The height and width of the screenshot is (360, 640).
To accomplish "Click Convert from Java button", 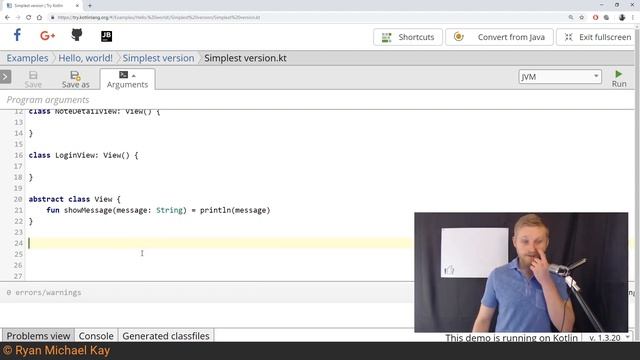I will click(x=499, y=37).
